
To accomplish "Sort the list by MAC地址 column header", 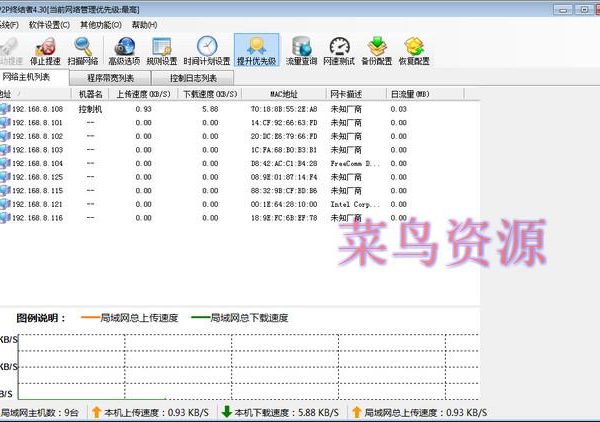I will [287, 94].
